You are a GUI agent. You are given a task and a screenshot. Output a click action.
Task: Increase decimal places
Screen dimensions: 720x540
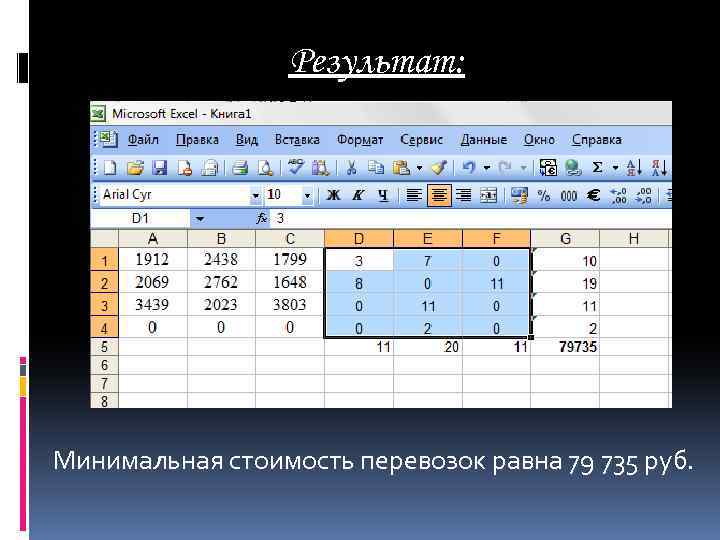coord(619,196)
